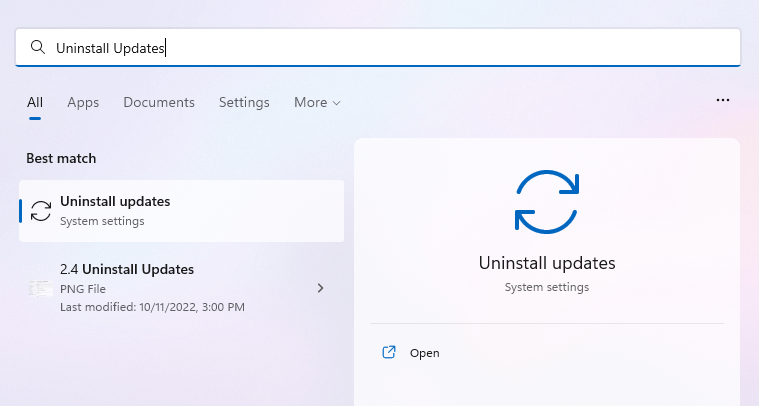This screenshot has width=759, height=406.
Task: Click the Uninstall updates title in preview
Action: coord(546,263)
